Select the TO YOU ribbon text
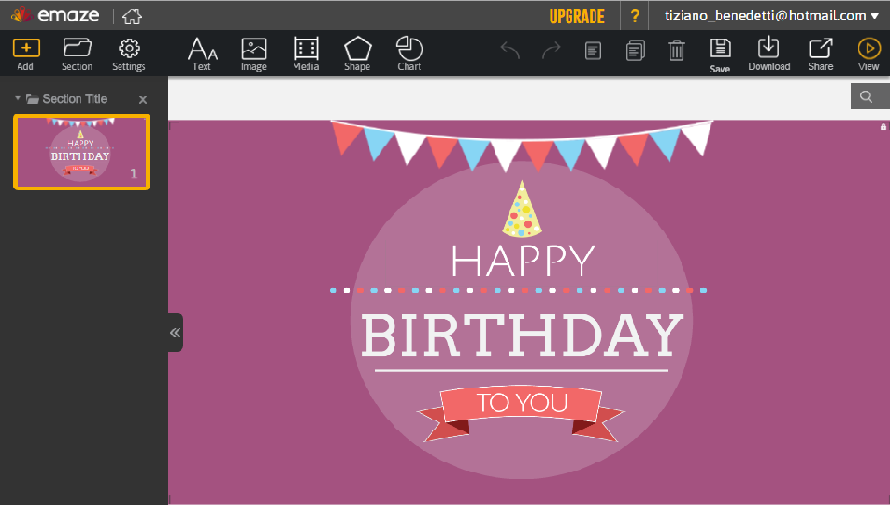The width and height of the screenshot is (890, 505). 522,403
